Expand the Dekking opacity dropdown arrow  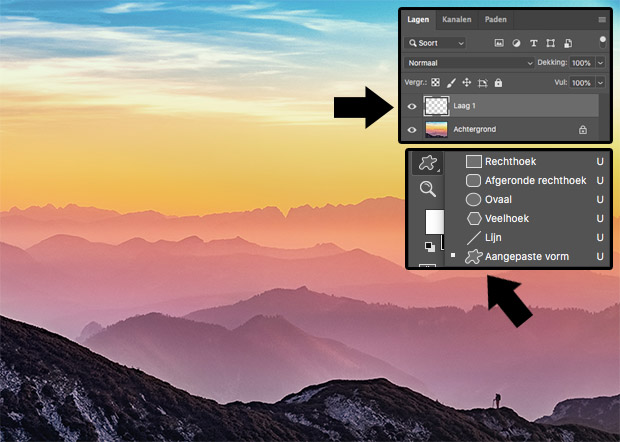(x=600, y=62)
